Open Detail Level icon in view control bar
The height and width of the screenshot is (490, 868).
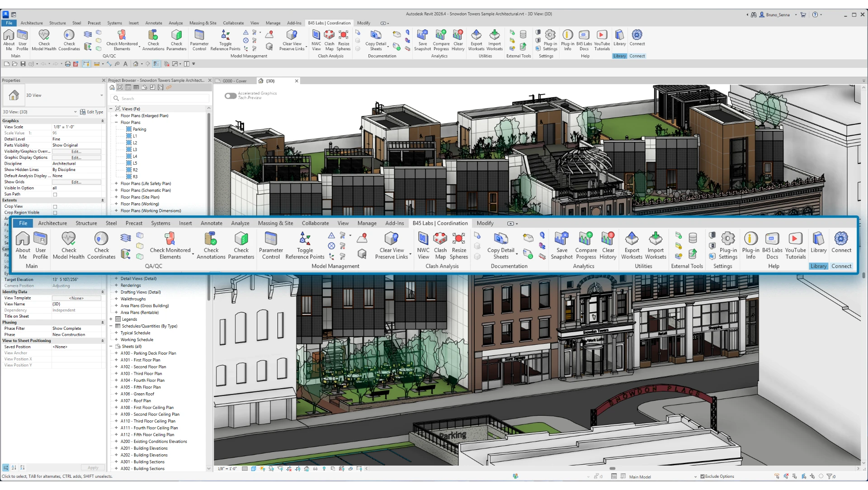[245, 469]
